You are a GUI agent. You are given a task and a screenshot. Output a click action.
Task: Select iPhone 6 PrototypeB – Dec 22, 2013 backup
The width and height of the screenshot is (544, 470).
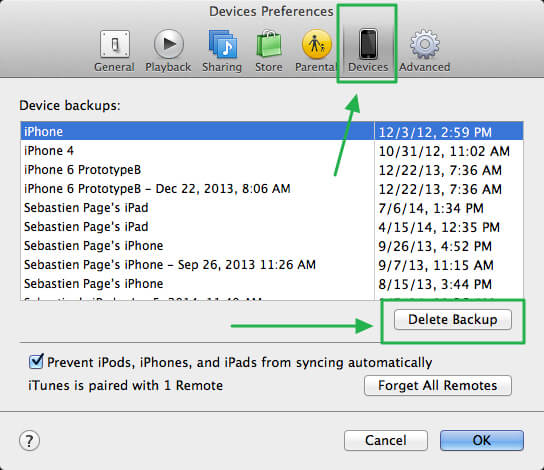272,189
